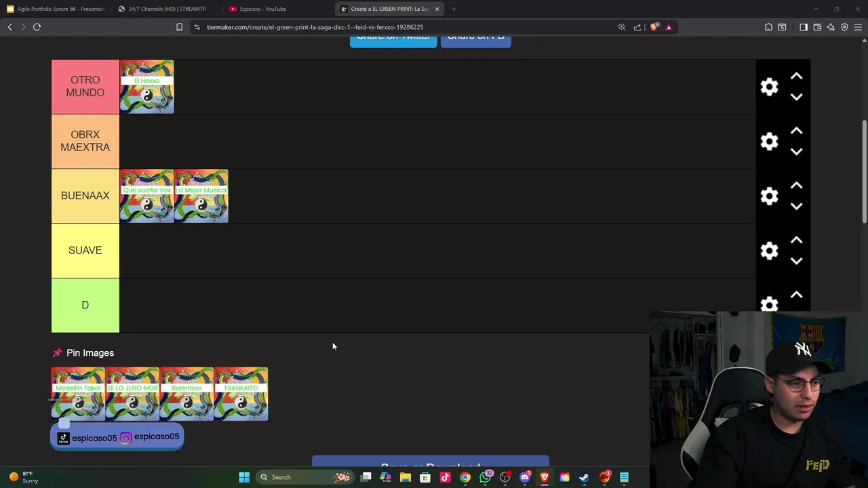Viewport: 868px width, 488px height.
Task: Open Notepad from taskbar
Action: (x=624, y=477)
